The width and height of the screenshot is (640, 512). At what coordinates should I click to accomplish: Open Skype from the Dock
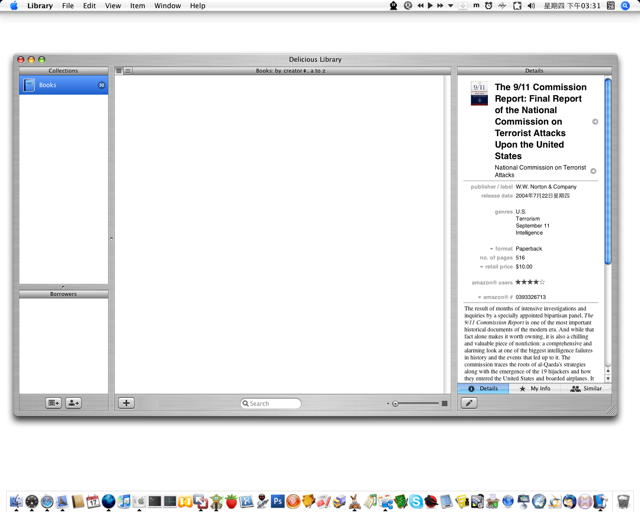coord(416,501)
